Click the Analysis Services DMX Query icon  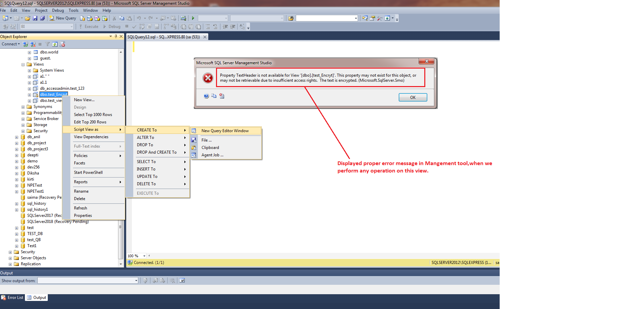click(97, 18)
